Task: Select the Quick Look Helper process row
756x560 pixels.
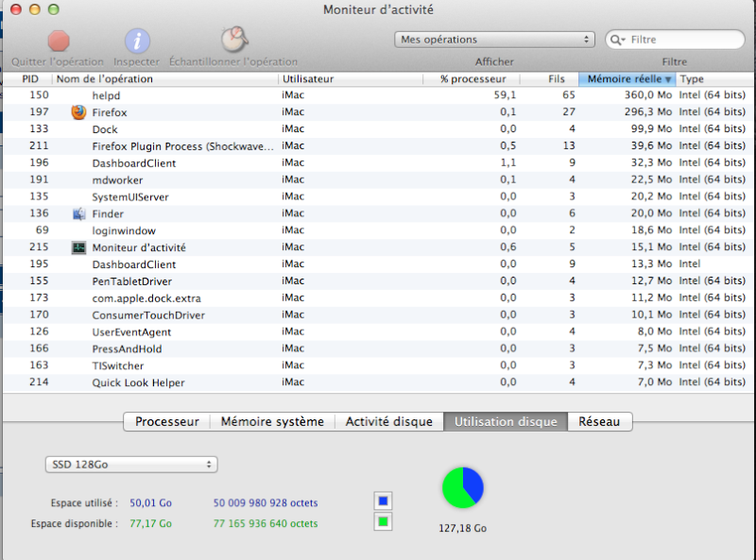Action: [379, 382]
